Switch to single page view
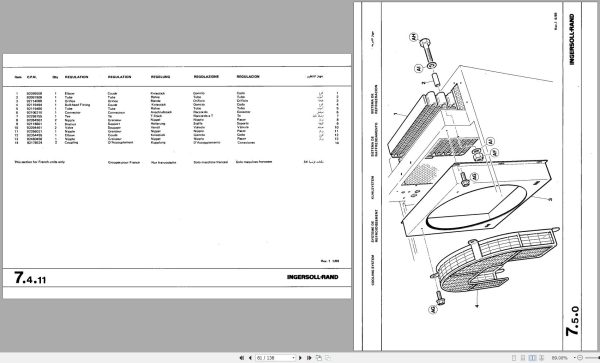 514,358
